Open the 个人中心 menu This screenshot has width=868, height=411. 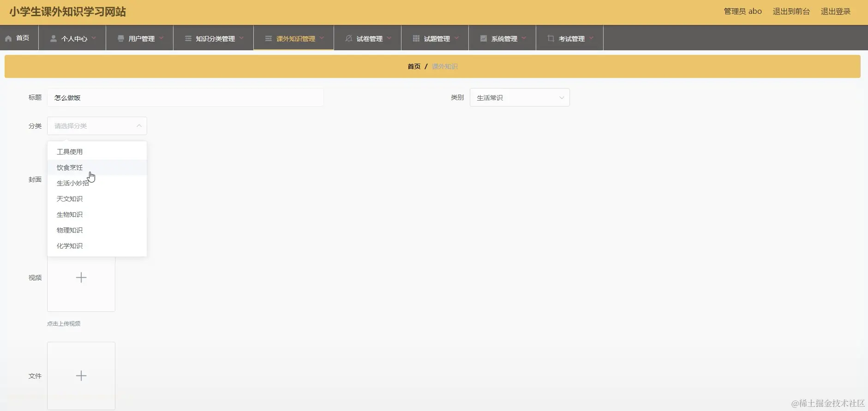click(x=72, y=38)
